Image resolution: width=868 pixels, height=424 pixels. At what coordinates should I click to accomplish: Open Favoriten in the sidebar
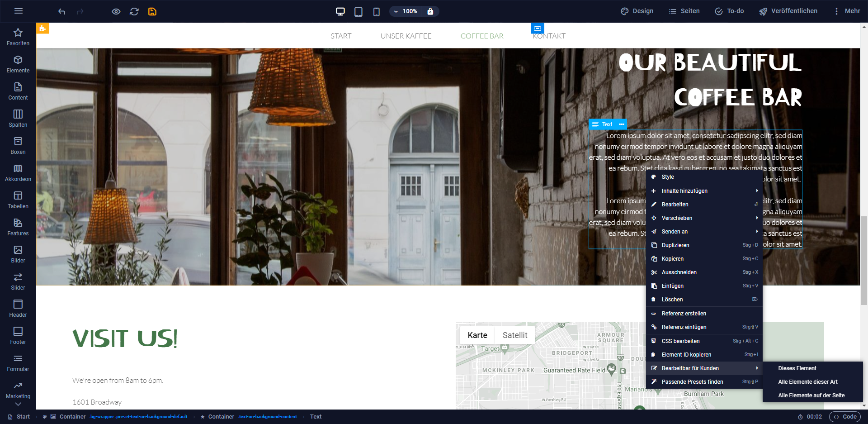point(18,37)
